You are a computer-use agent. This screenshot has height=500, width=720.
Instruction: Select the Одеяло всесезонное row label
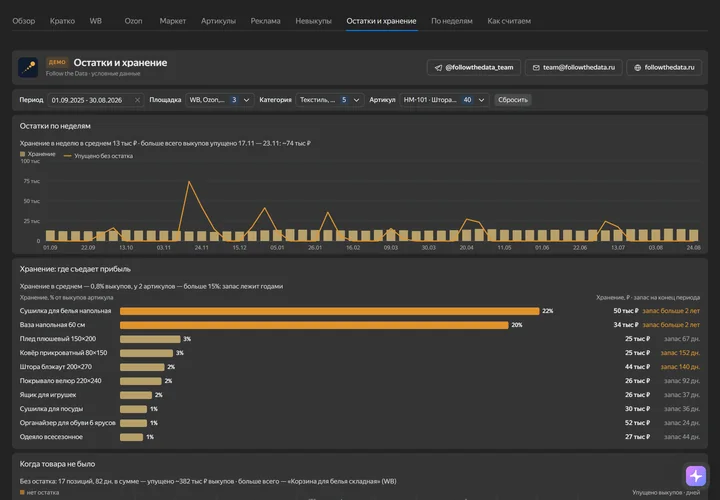(x=51, y=437)
